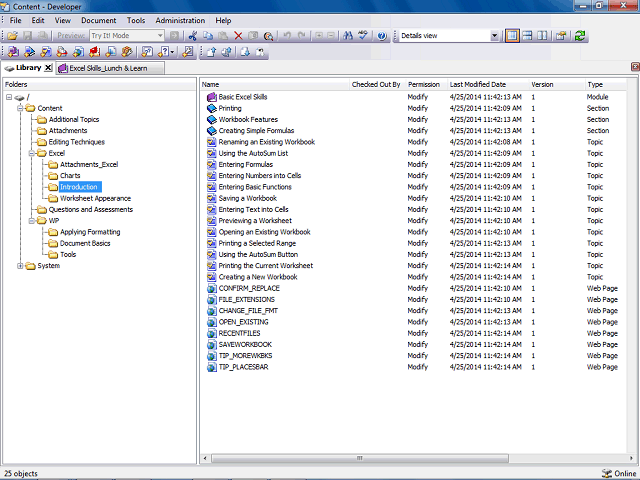Select the CONFIRM_REPLACE web page row

413,288
